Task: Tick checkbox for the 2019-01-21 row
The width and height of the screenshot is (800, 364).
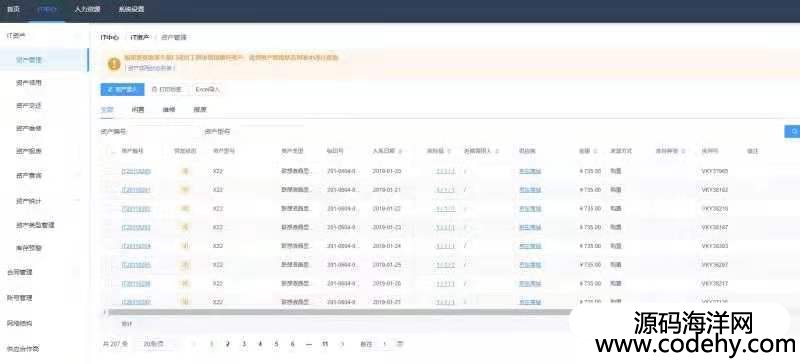Action: [x=109, y=190]
